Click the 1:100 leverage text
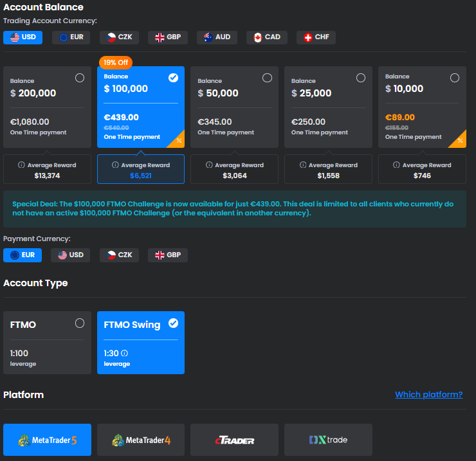 pyautogui.click(x=19, y=353)
